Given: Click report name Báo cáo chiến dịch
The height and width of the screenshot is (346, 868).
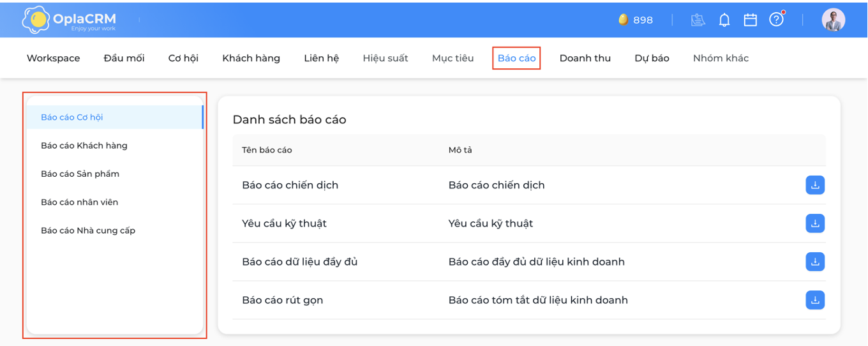Looking at the screenshot, I should pos(290,185).
